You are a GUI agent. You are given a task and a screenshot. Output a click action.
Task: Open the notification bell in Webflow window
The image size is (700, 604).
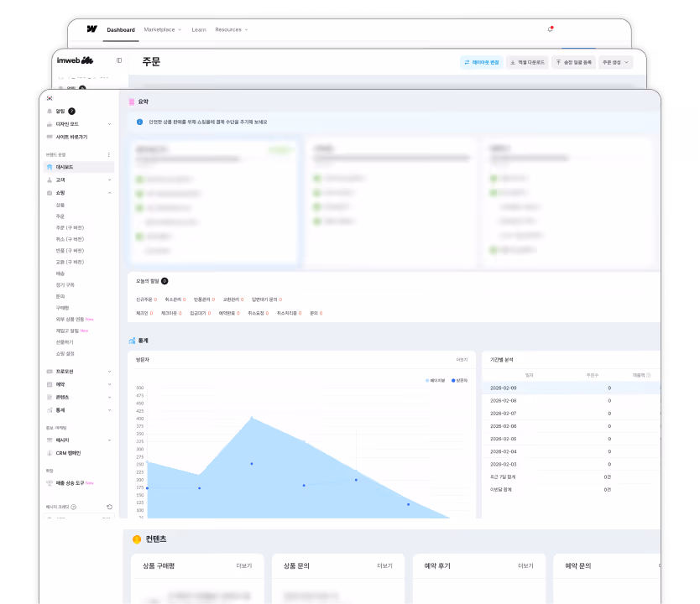click(550, 29)
